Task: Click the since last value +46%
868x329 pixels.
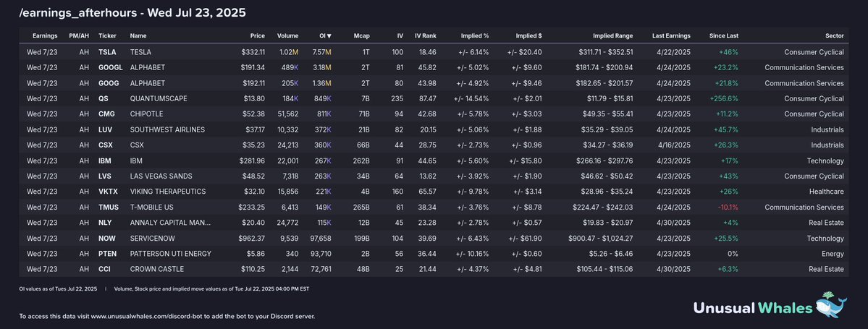Action: tap(728, 52)
